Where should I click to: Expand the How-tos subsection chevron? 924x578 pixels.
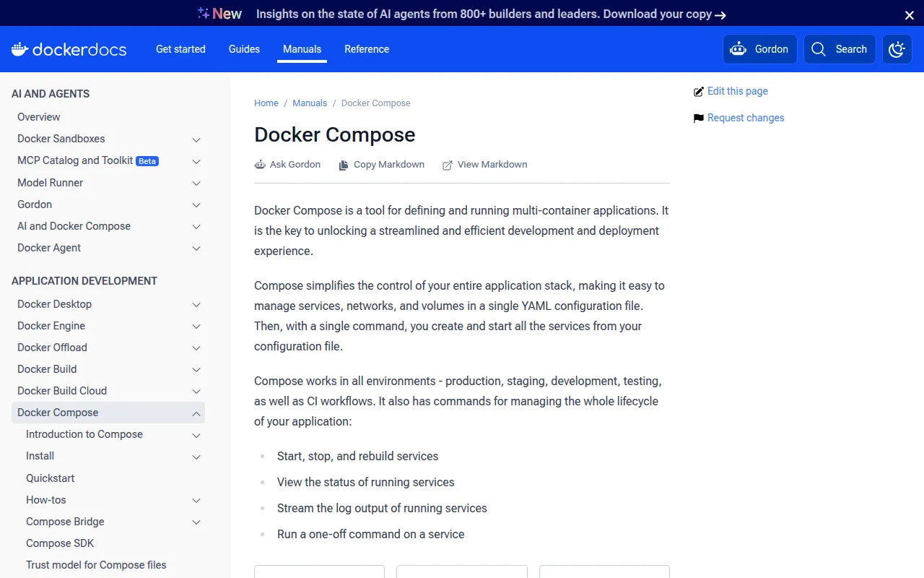[x=196, y=500]
